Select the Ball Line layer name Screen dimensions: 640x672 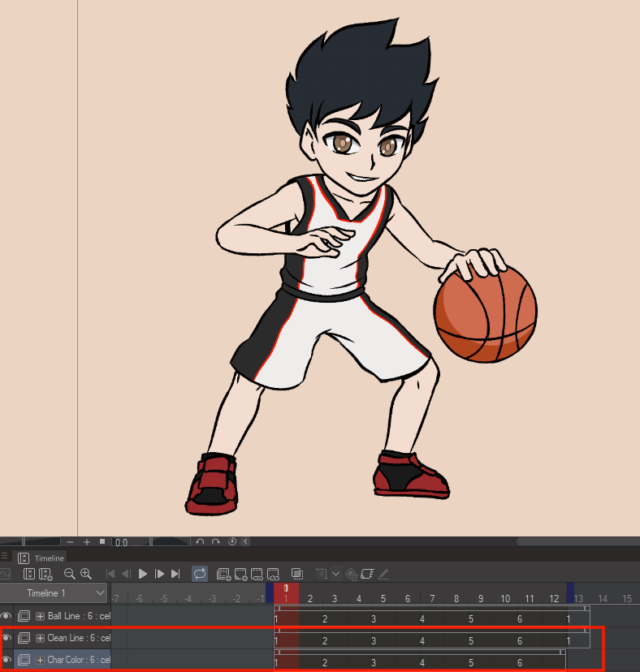(x=79, y=616)
